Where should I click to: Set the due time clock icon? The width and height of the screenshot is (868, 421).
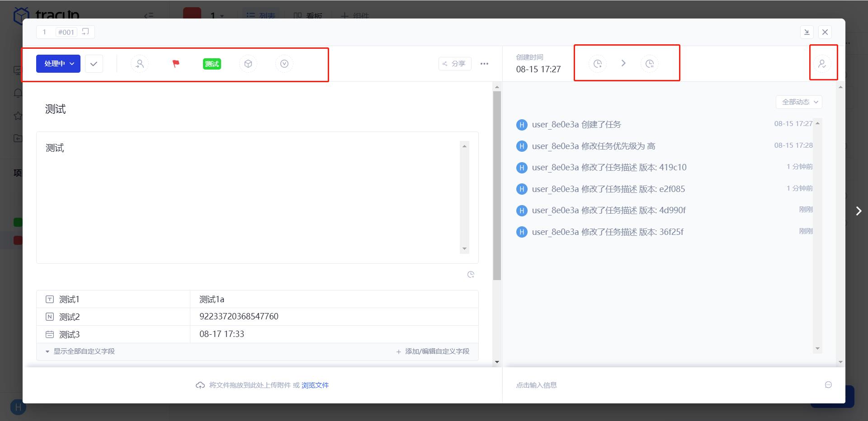650,64
